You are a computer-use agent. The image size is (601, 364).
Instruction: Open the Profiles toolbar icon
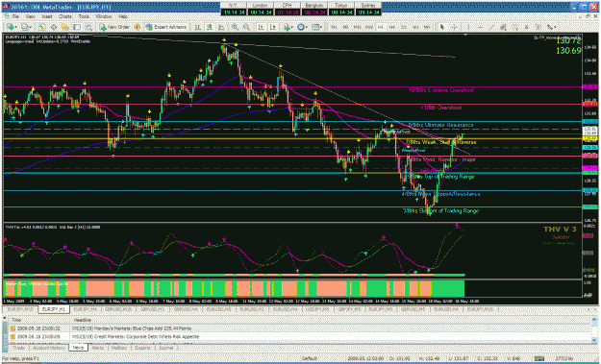pyautogui.click(x=25, y=27)
